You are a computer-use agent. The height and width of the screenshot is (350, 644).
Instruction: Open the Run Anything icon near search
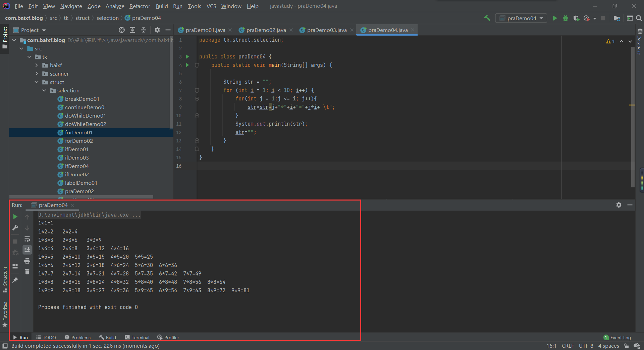(x=630, y=18)
